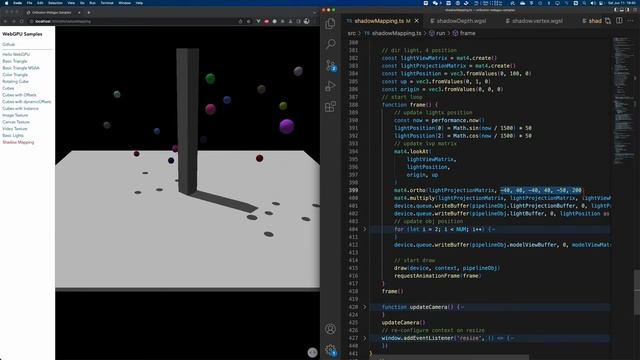Open the File menu in the menu bar
The width and height of the screenshot is (640, 360).
coord(29,3)
